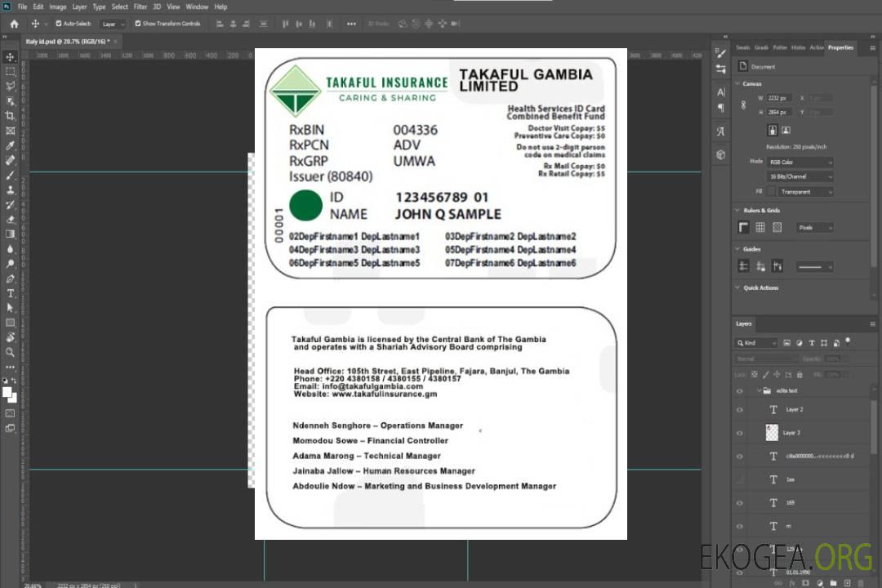Switch to the History panel tab
Image resolution: width=882 pixels, height=588 pixels.
(x=798, y=48)
